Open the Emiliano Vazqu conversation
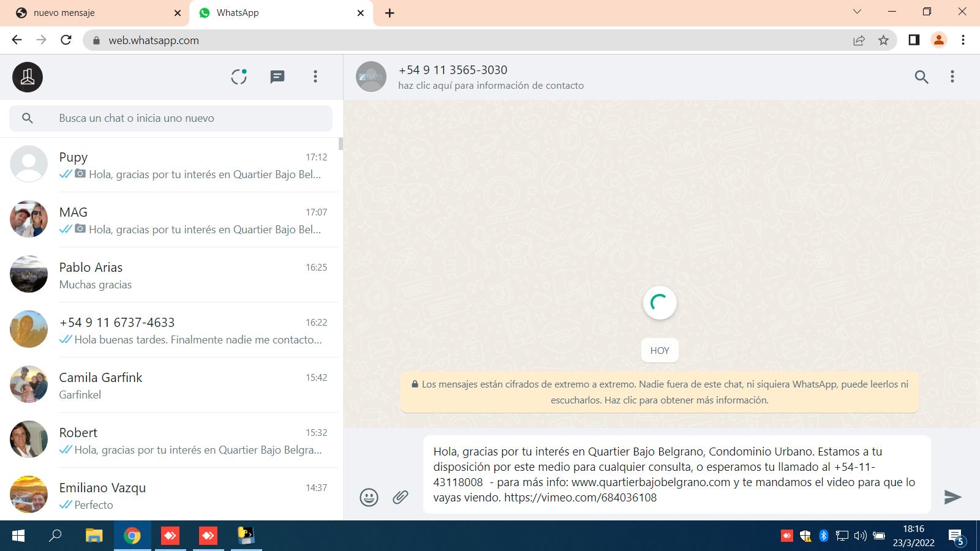Screen dimensions: 980x551 (169, 494)
